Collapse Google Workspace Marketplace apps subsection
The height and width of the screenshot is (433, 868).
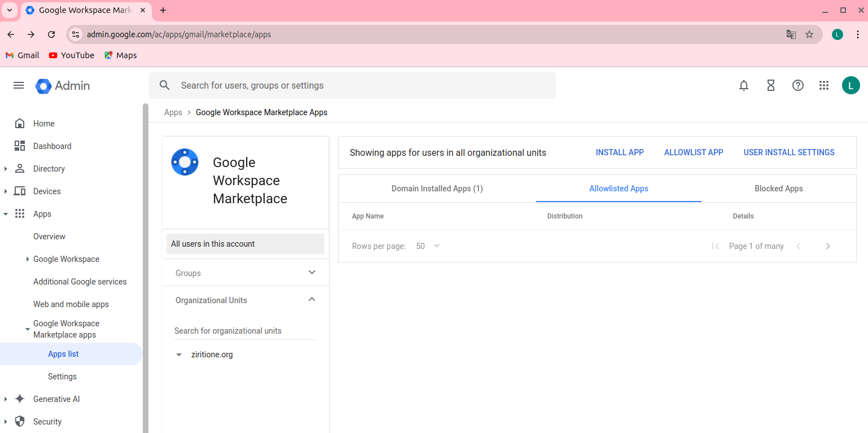pyautogui.click(x=28, y=329)
